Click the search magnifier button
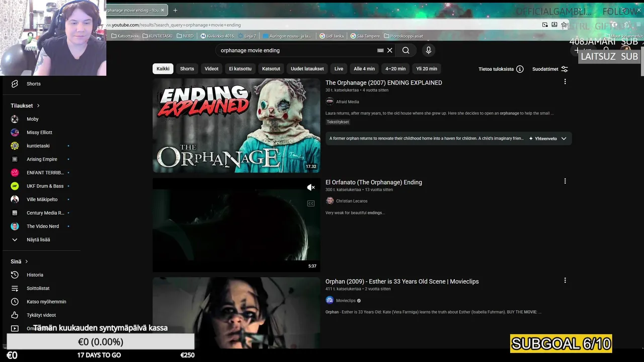This screenshot has width=644, height=362. coord(406,50)
